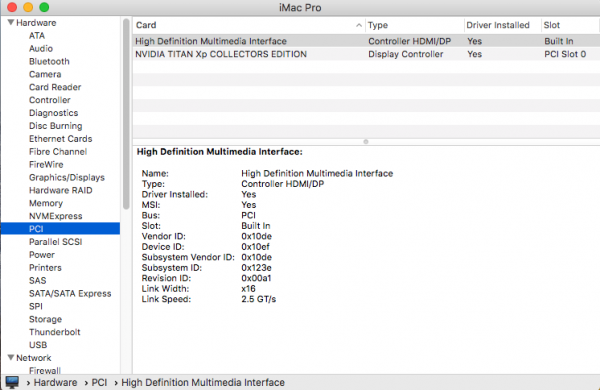The height and width of the screenshot is (390, 600).
Task: Select the NVIDIA TITAN Xp COLLECTORS EDITION row
Action: click(366, 54)
